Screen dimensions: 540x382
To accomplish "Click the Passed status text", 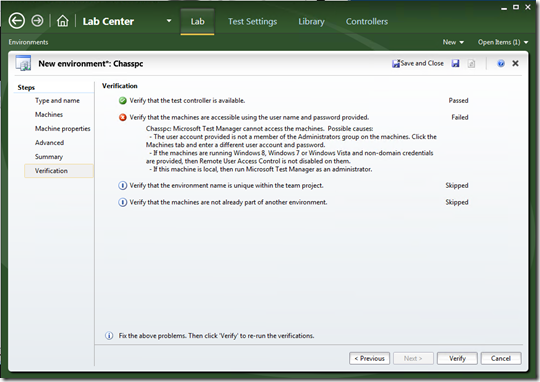I will 458,101.
